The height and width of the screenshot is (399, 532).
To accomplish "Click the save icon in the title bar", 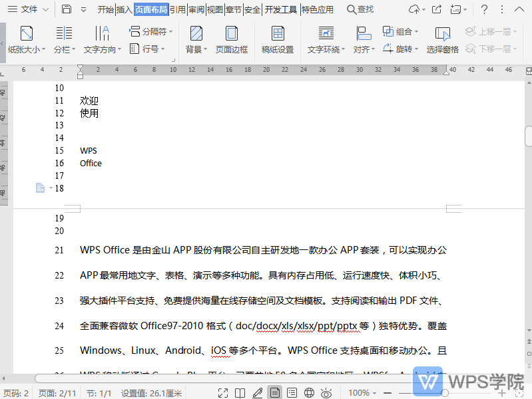I will click(67, 9).
